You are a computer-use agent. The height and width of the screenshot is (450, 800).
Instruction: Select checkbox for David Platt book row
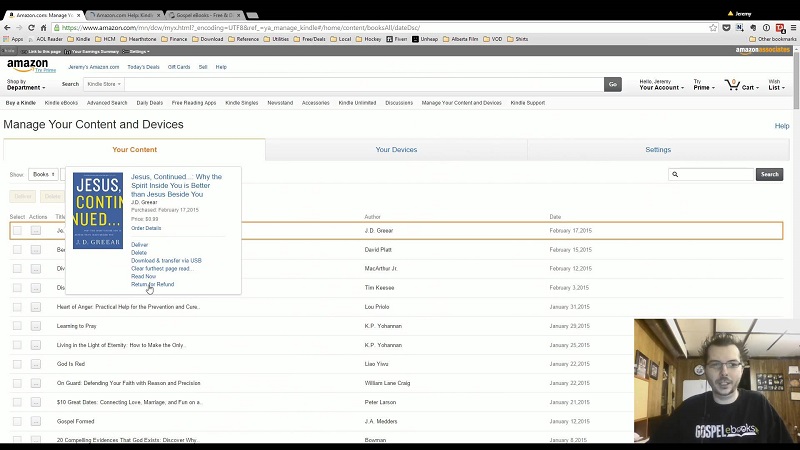17,249
